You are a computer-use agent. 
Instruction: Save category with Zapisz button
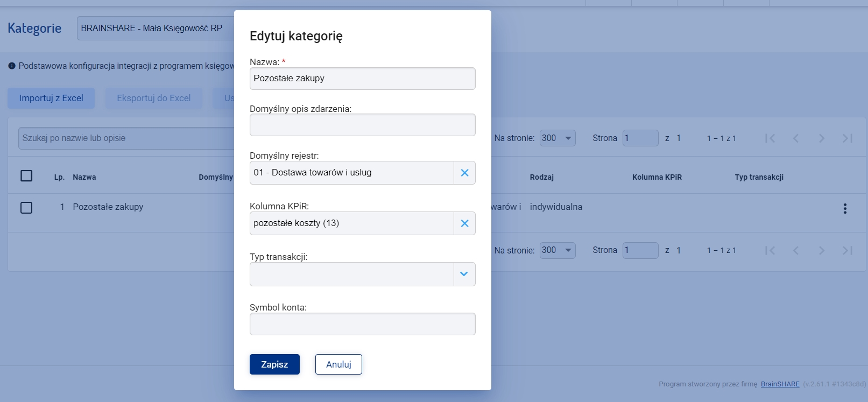[x=274, y=364]
